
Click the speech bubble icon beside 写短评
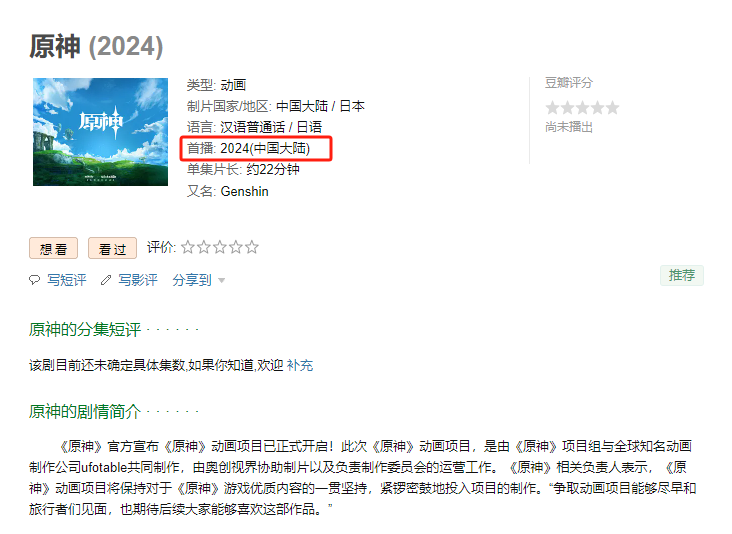point(35,280)
